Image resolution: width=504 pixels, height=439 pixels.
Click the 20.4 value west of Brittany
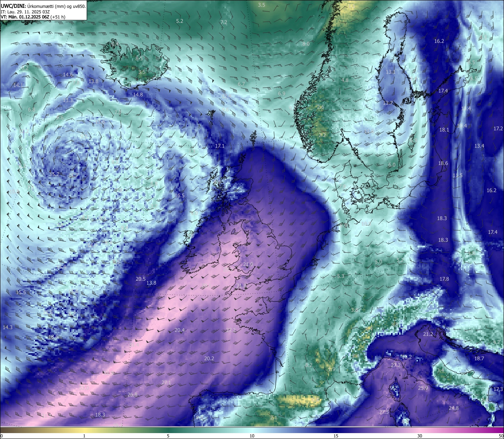180,330
